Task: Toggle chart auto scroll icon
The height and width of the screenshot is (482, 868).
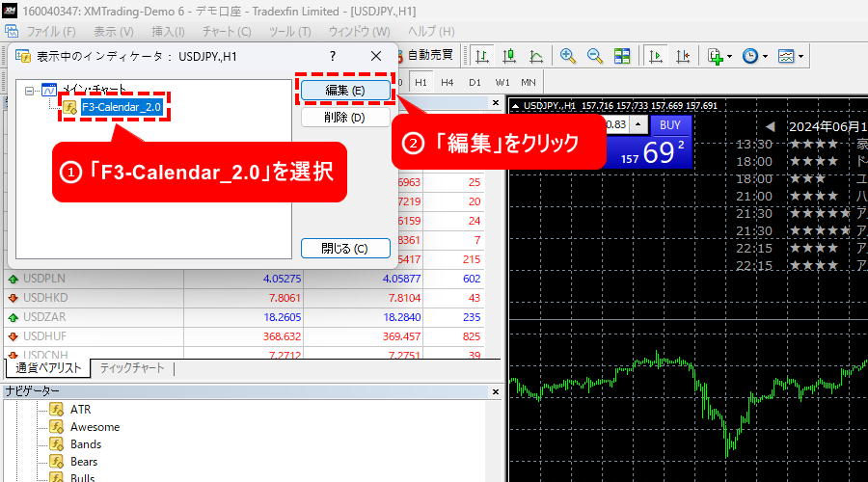Action: pos(656,57)
